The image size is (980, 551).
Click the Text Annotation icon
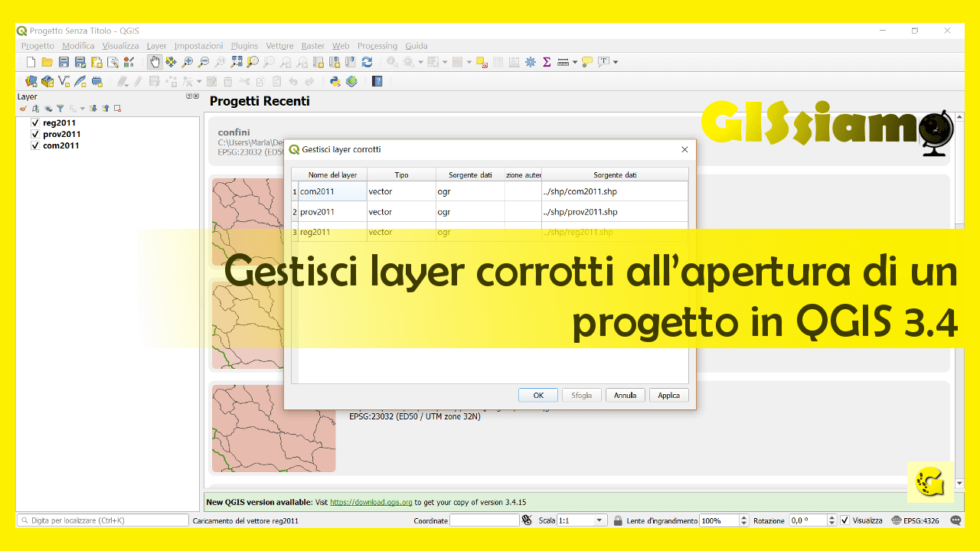tap(604, 62)
